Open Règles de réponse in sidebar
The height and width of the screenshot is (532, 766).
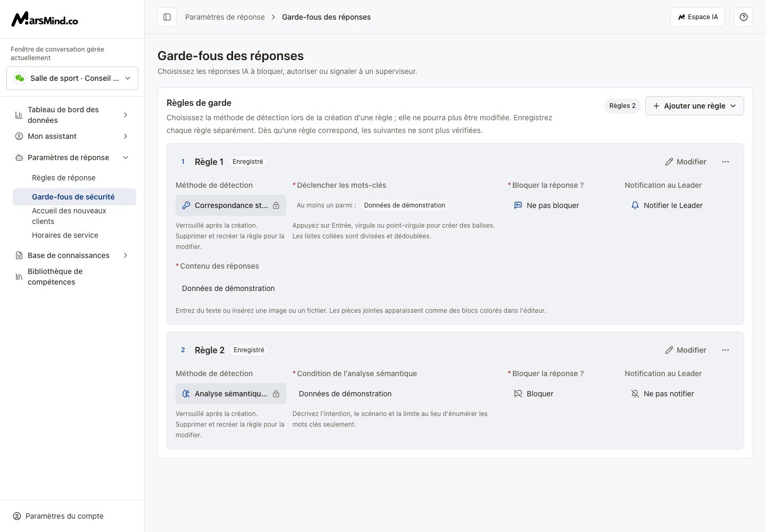click(74, 178)
